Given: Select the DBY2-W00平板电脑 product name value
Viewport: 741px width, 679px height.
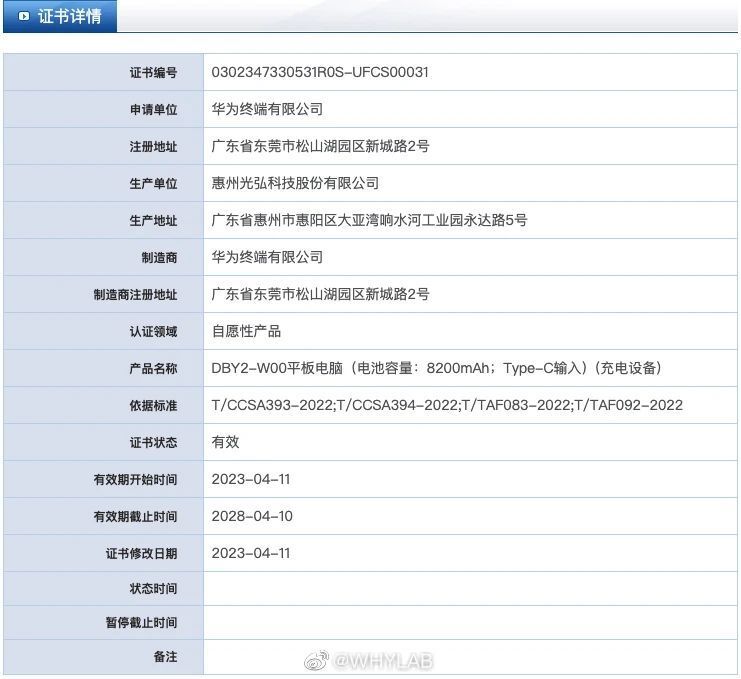Looking at the screenshot, I should 437,368.
